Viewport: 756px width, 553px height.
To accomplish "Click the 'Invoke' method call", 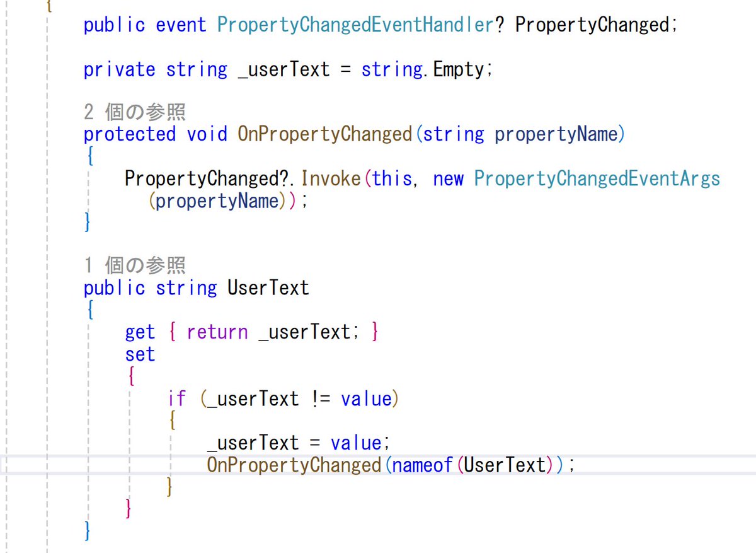I will 331,179.
